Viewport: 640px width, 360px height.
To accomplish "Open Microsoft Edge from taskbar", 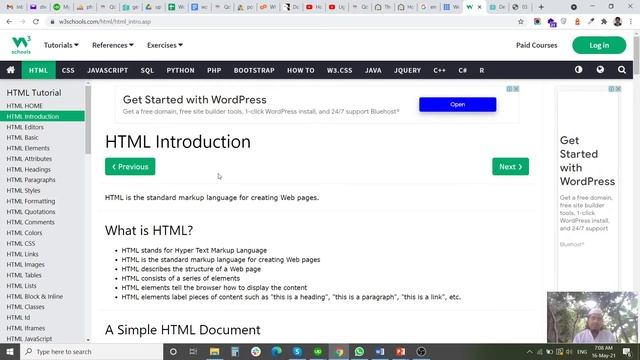I will (276, 351).
